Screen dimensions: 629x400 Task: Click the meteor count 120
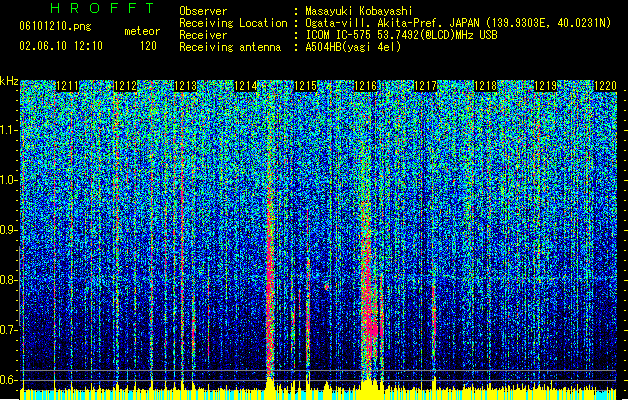click(x=148, y=46)
